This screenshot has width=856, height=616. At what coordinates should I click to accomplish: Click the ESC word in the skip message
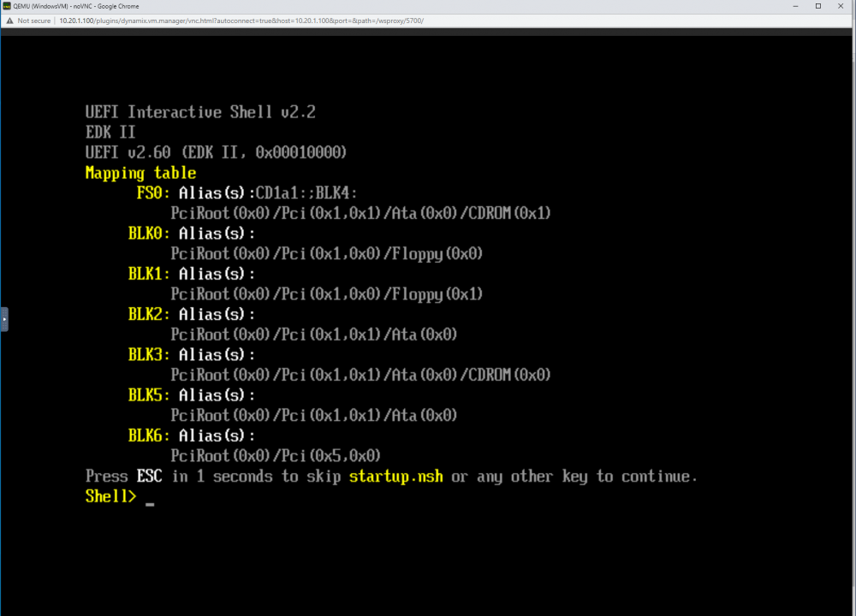point(150,477)
